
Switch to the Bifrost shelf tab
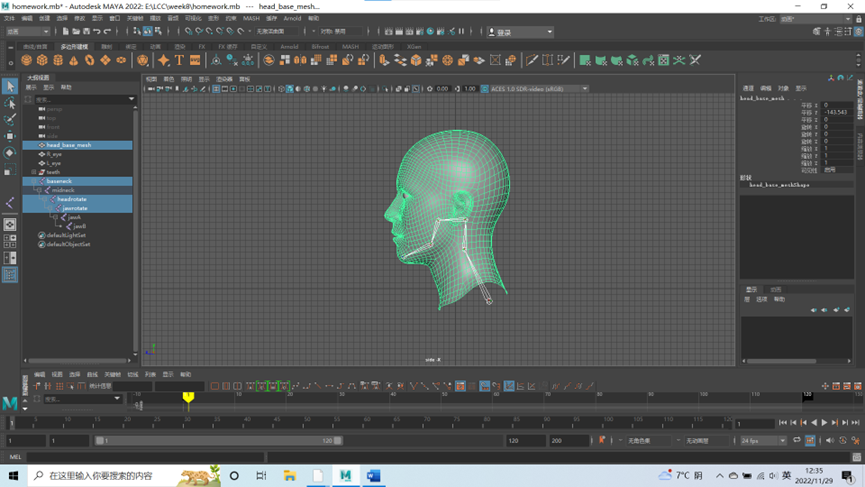click(320, 47)
